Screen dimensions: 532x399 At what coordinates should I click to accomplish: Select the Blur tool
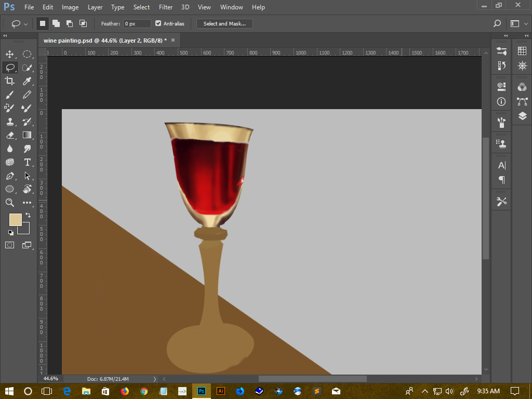coord(10,149)
